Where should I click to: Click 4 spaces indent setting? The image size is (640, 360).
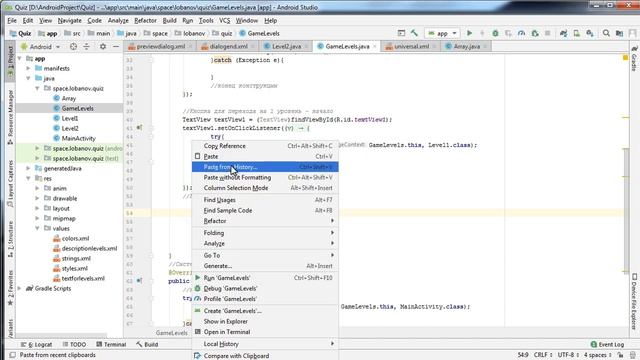pyautogui.click(x=598, y=355)
